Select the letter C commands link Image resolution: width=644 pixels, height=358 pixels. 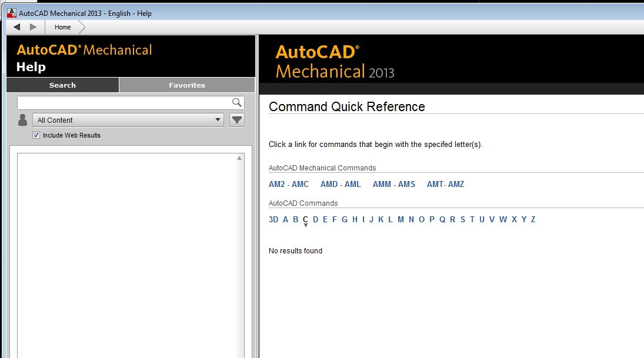point(305,220)
